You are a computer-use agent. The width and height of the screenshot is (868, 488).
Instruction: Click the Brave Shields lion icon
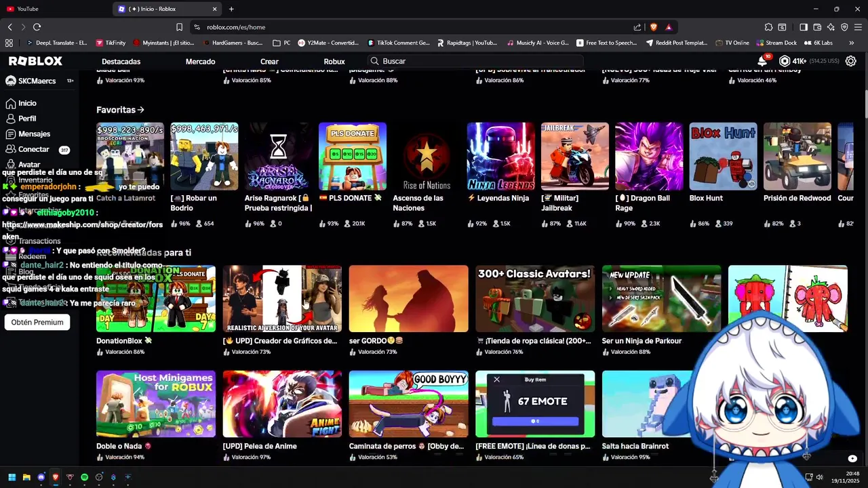pyautogui.click(x=654, y=27)
